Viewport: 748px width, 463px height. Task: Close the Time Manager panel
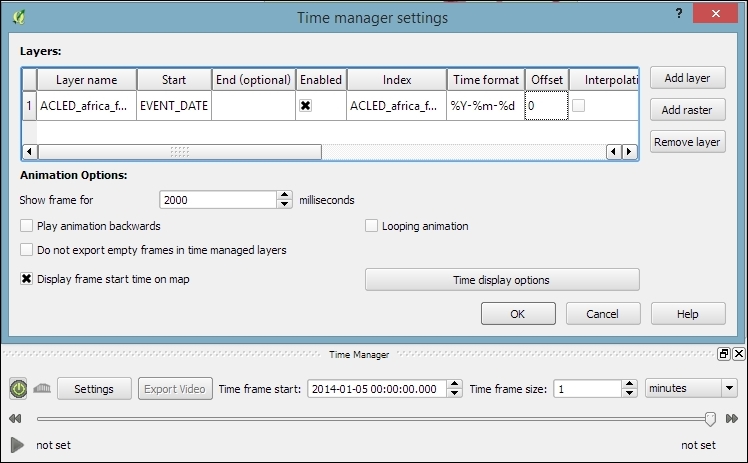click(x=739, y=354)
